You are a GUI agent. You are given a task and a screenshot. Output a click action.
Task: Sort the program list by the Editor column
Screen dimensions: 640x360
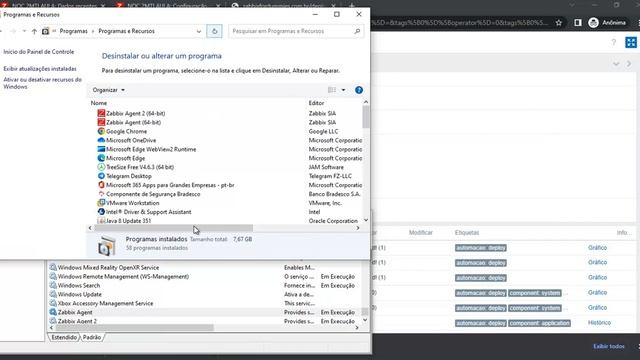click(316, 103)
